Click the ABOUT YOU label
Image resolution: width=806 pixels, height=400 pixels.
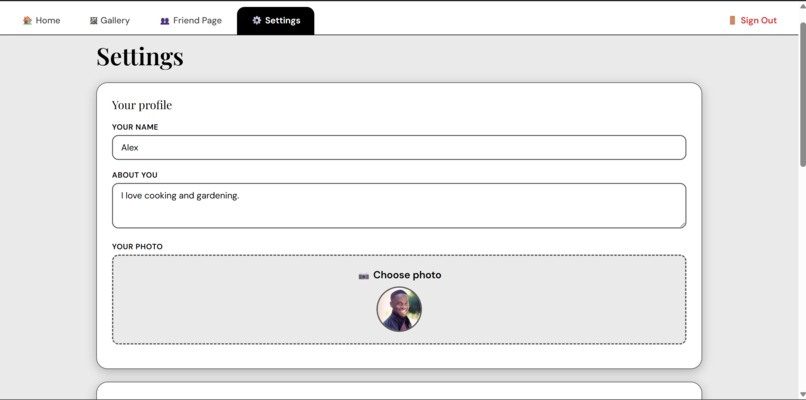coord(135,175)
